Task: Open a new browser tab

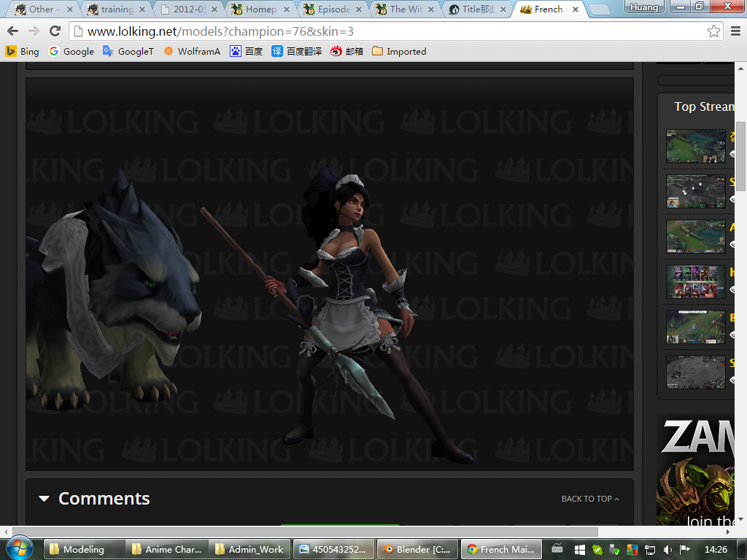Action: 600,9
